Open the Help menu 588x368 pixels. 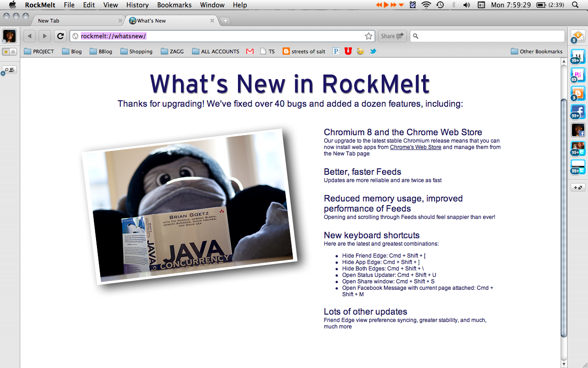pos(240,5)
